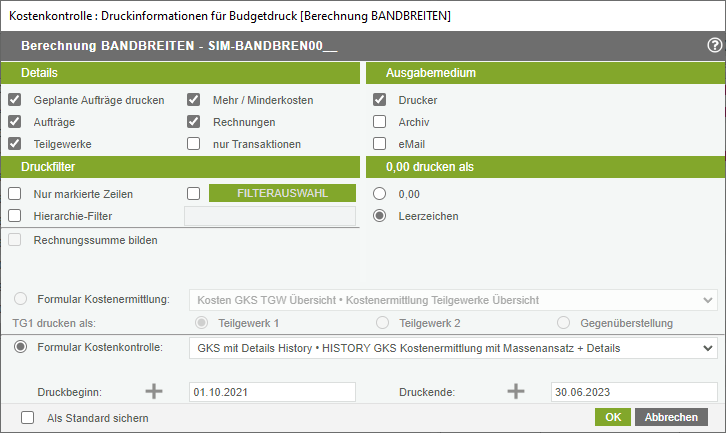Click the Druckbeginn date field

coord(273,392)
